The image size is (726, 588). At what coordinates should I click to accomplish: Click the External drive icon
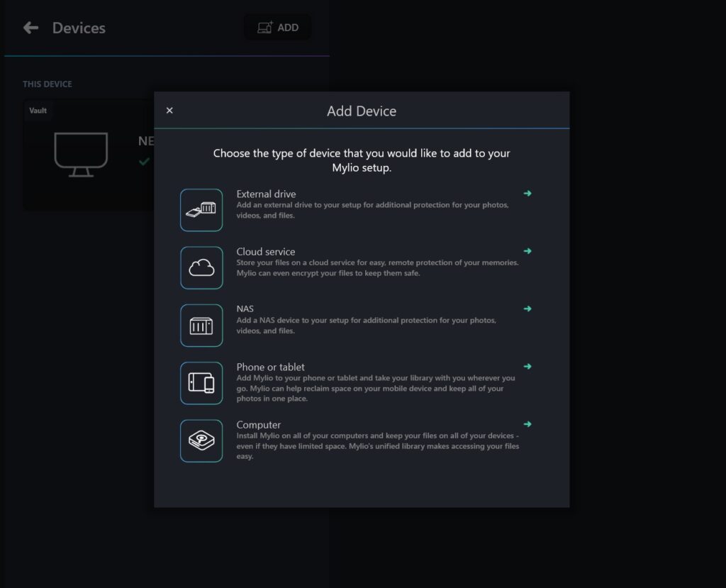point(201,210)
